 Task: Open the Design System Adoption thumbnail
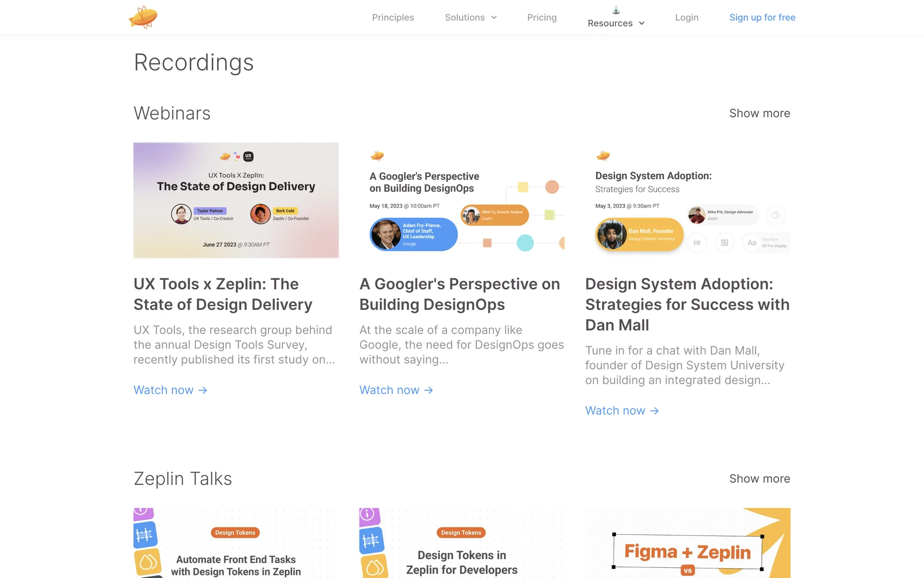(687, 200)
